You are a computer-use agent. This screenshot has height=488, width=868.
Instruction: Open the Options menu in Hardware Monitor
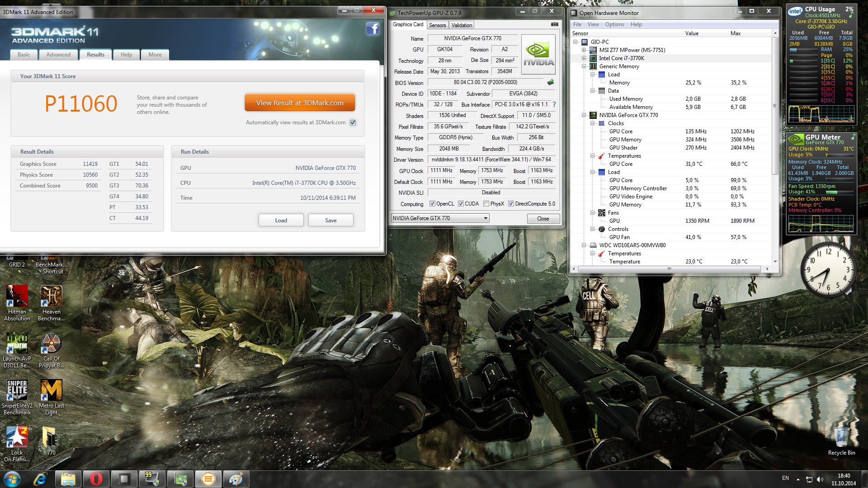coord(614,24)
